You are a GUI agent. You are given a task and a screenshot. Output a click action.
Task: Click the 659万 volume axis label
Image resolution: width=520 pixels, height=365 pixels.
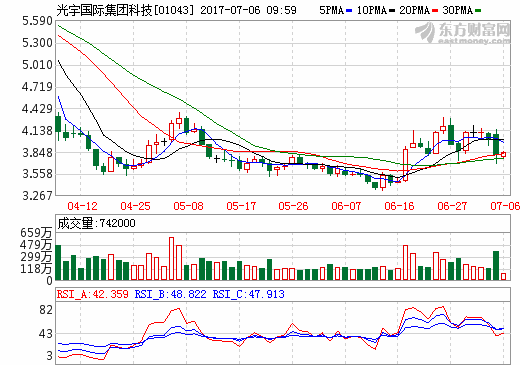tap(36, 233)
